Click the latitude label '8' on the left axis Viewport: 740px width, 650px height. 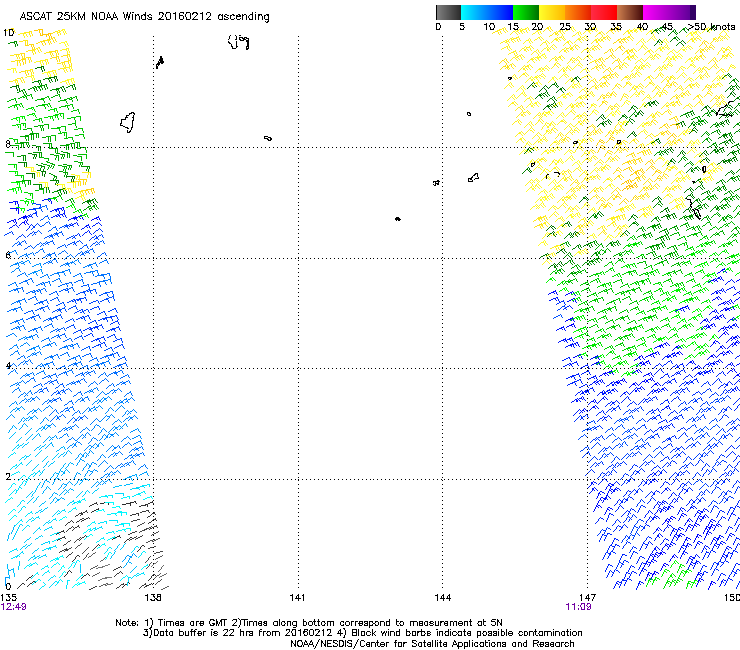pos(8,144)
